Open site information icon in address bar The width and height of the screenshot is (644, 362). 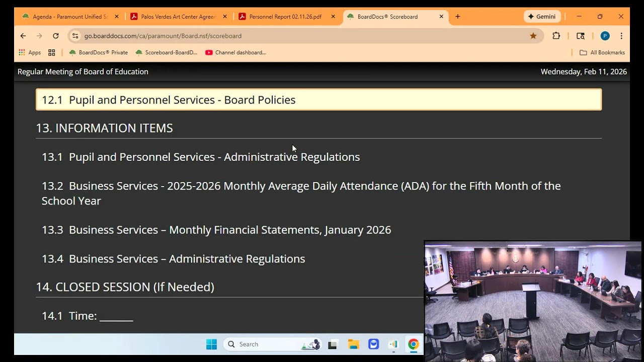(x=75, y=36)
